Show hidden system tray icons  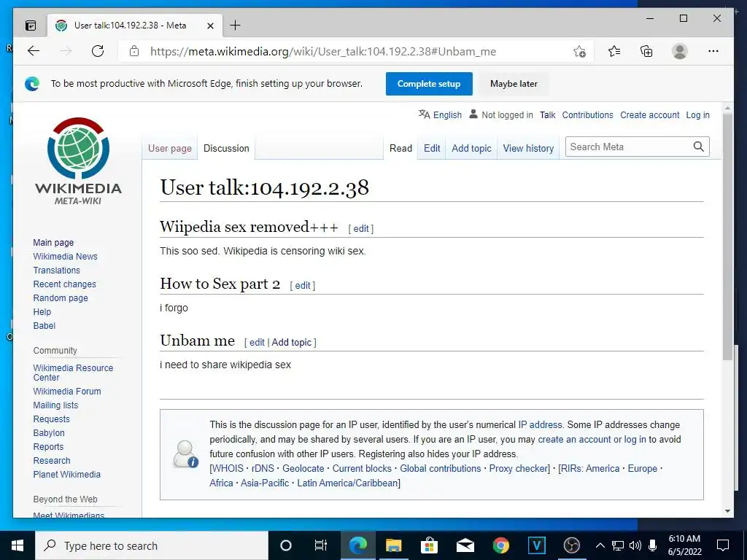point(600,545)
